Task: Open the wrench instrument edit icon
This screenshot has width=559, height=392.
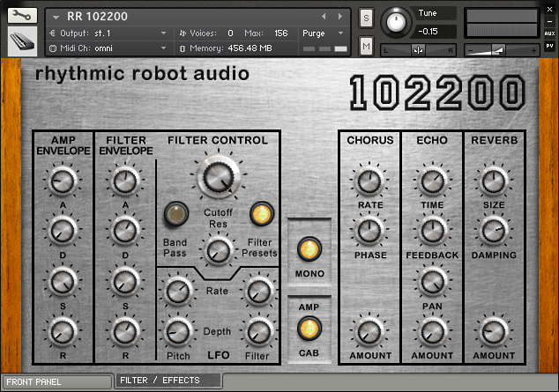Action: pos(22,15)
